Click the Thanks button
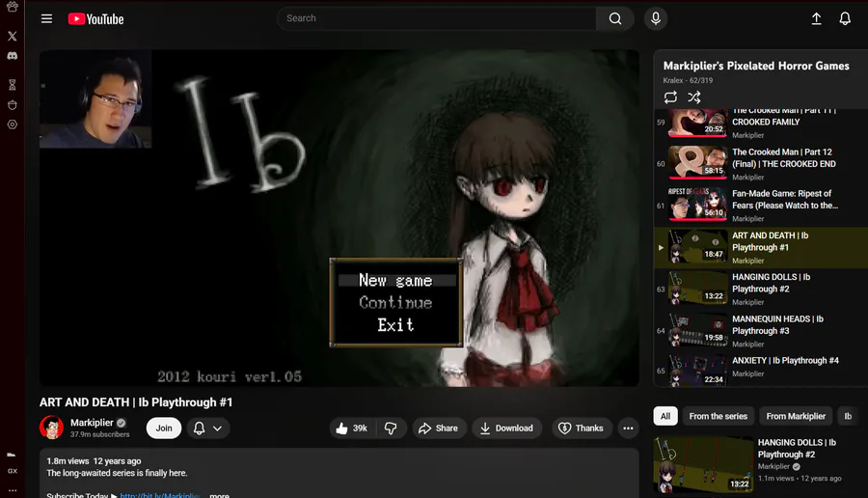The width and height of the screenshot is (868, 498). 582,429
